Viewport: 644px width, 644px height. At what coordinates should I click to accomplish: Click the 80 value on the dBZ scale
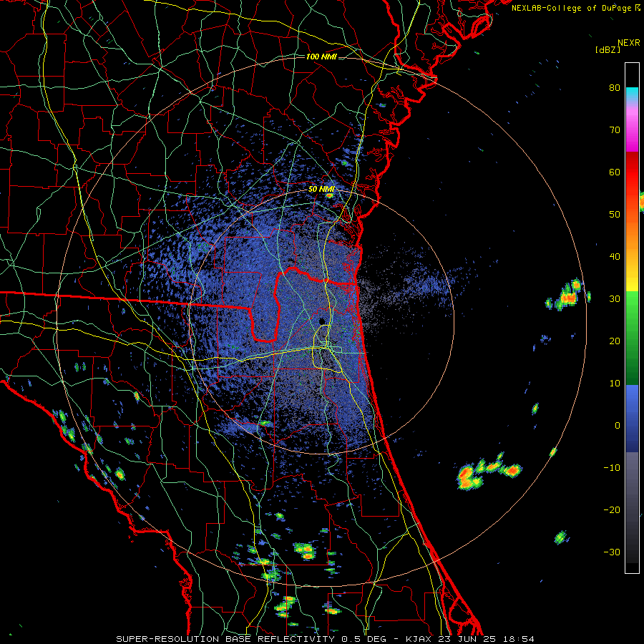615,88
